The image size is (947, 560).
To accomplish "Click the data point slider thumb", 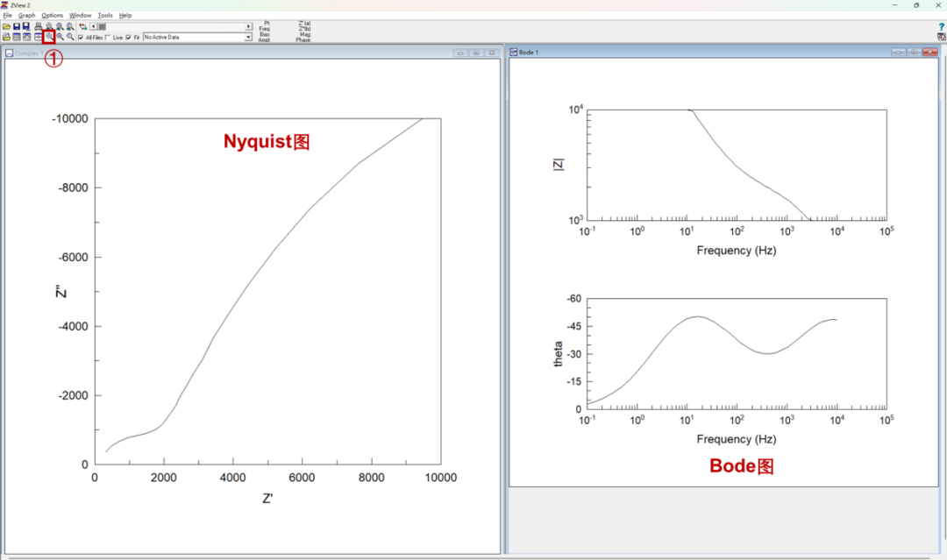I will coord(102,26).
